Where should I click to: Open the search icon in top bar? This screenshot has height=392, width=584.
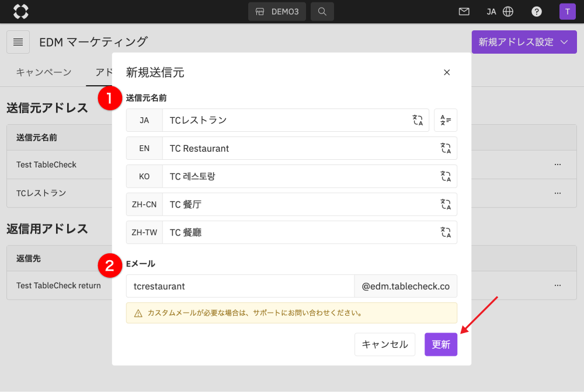[322, 12]
